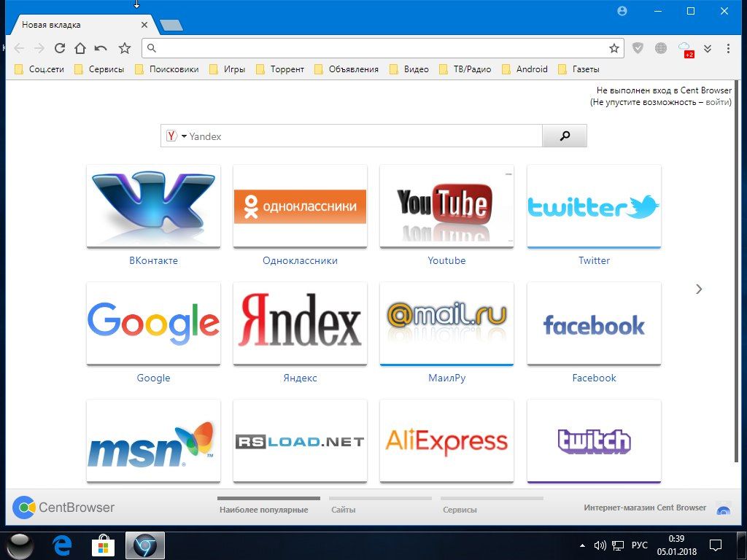Open the shield extension icon

pyautogui.click(x=638, y=47)
